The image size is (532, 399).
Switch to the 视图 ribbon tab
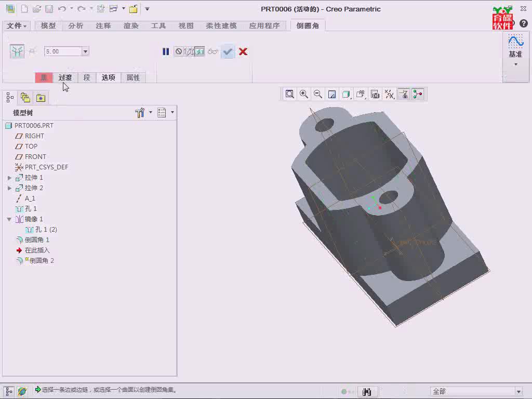click(x=186, y=25)
